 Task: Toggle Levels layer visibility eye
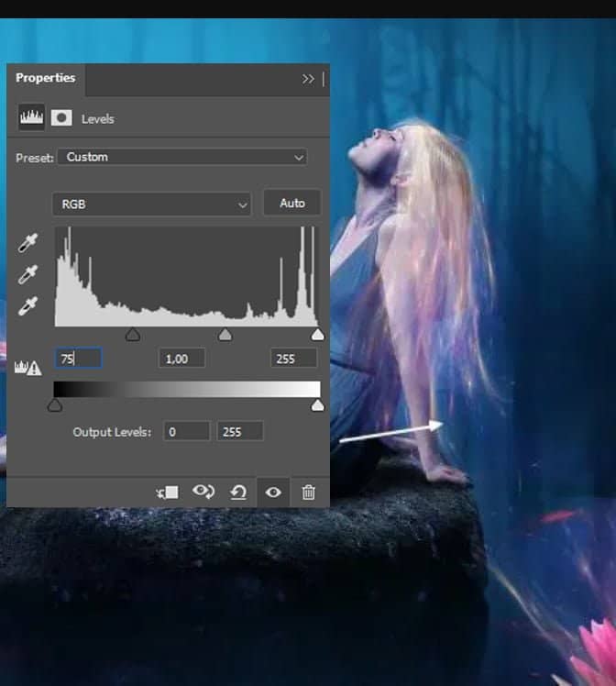pyautogui.click(x=273, y=492)
